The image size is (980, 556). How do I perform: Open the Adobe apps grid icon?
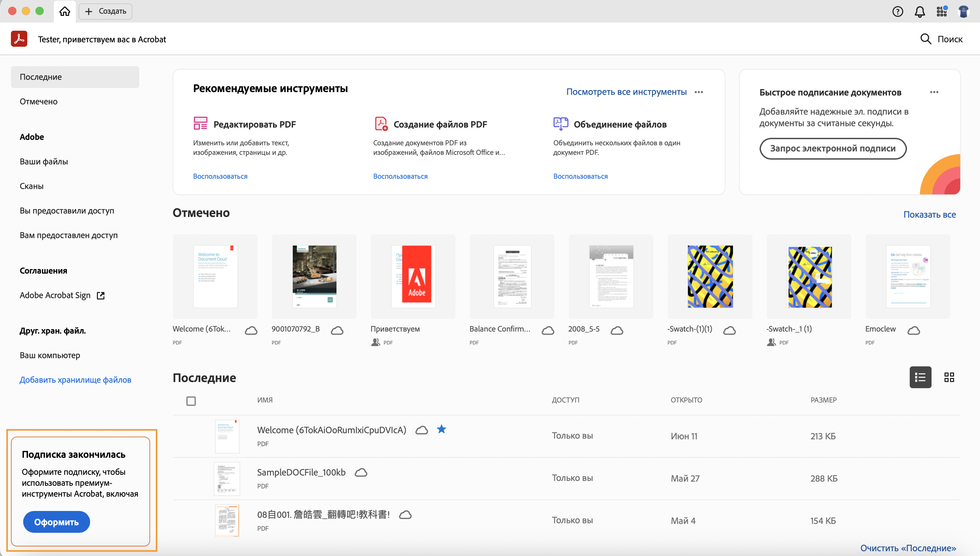pos(942,12)
